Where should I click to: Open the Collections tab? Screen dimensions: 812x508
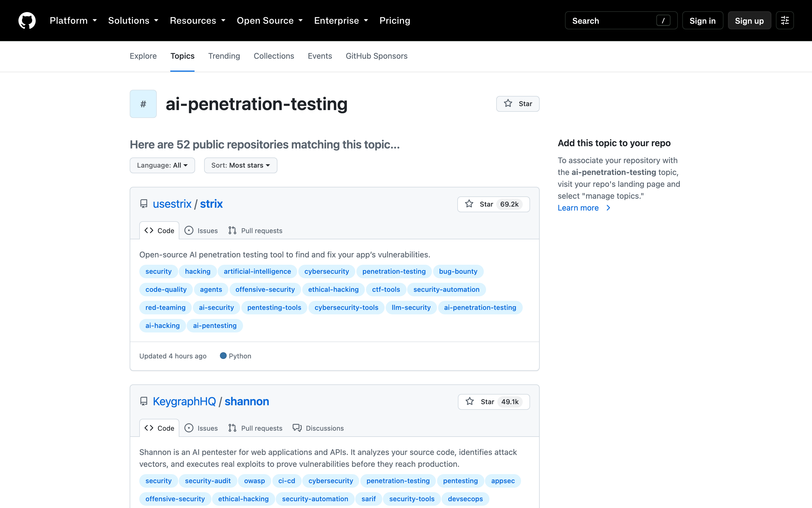tap(274, 56)
